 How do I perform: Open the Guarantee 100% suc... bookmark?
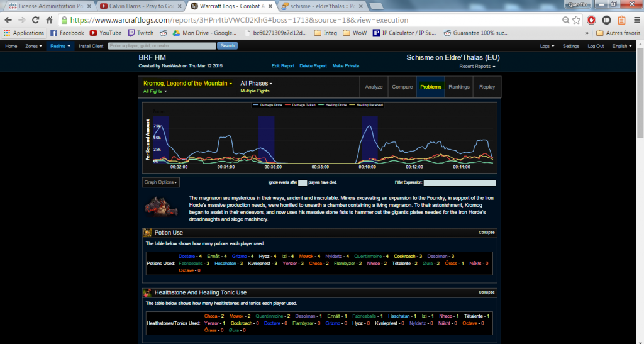pyautogui.click(x=476, y=33)
